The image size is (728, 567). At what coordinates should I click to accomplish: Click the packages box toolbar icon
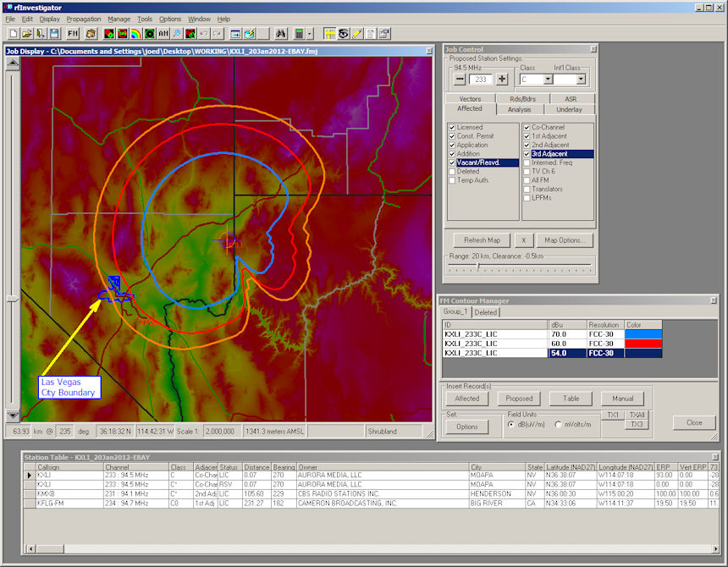click(x=91, y=33)
